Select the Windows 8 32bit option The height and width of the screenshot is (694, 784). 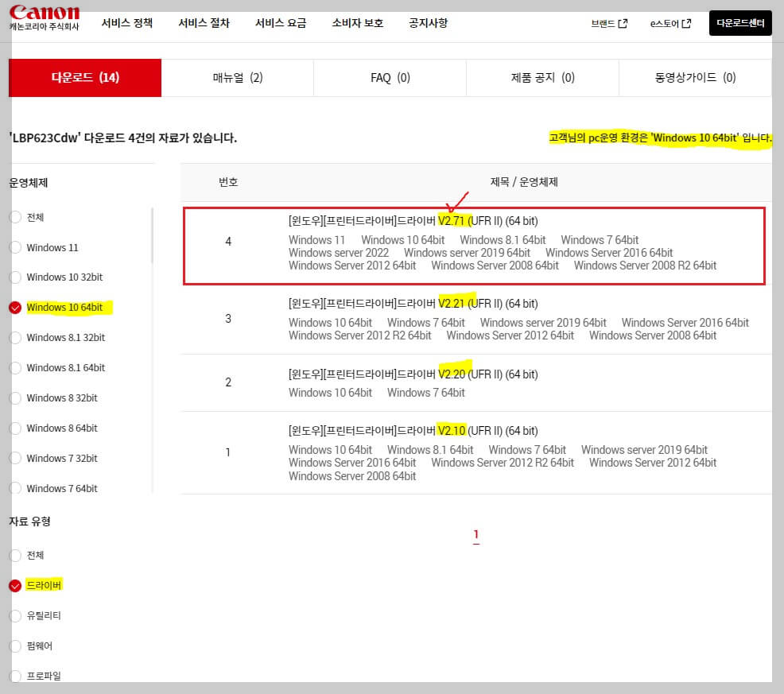point(15,398)
